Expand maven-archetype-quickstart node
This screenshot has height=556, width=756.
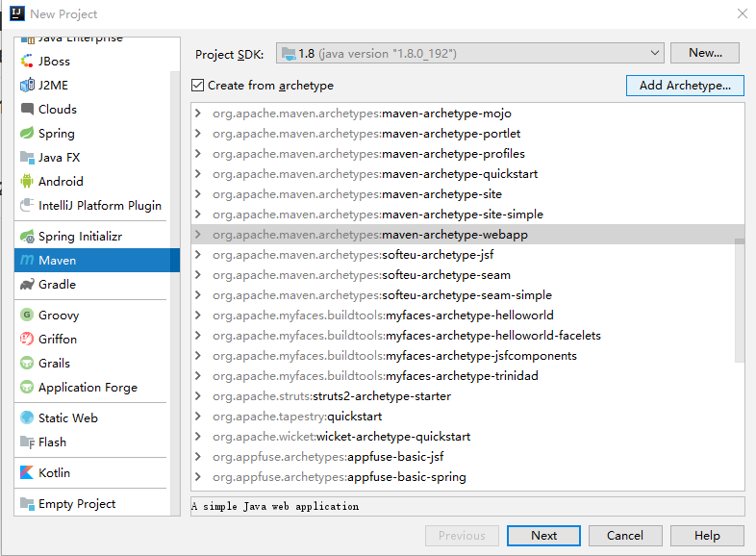pyautogui.click(x=198, y=174)
